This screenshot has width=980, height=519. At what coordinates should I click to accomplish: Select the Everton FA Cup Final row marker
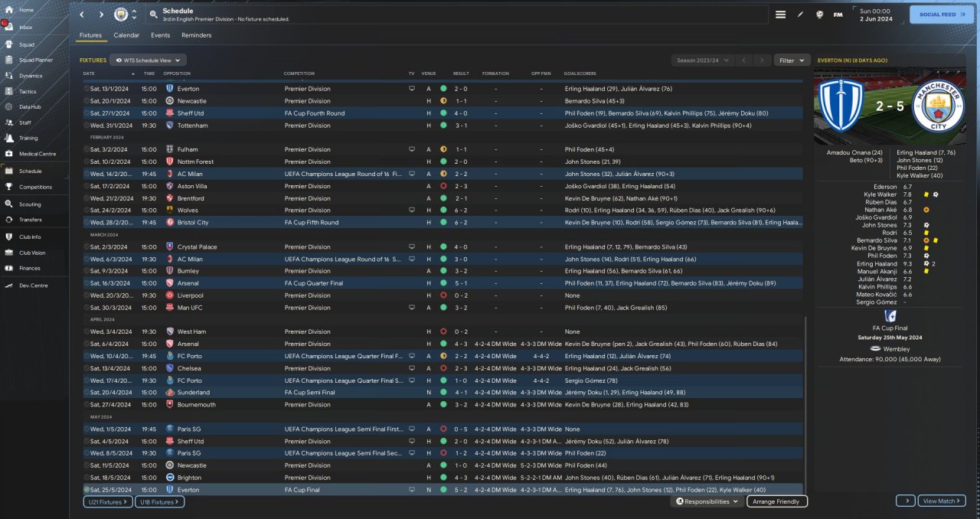pos(87,490)
